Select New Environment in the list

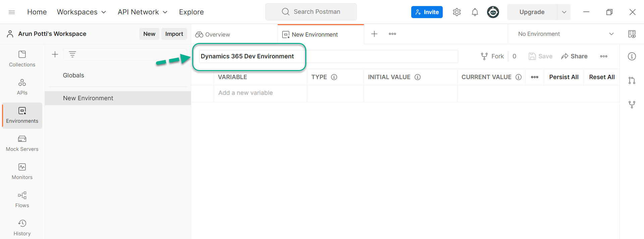click(x=118, y=98)
